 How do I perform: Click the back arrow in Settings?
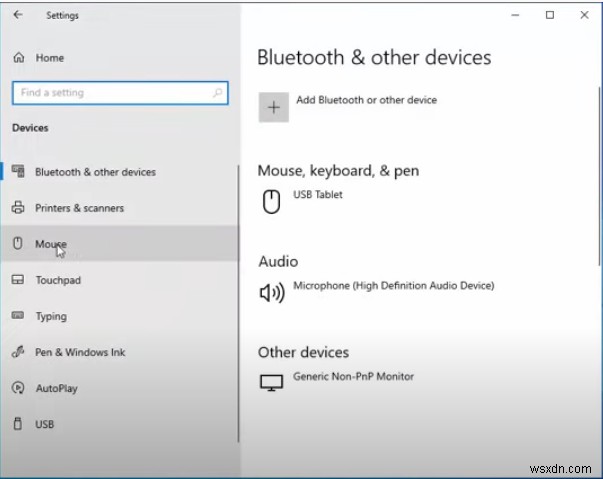[18, 16]
